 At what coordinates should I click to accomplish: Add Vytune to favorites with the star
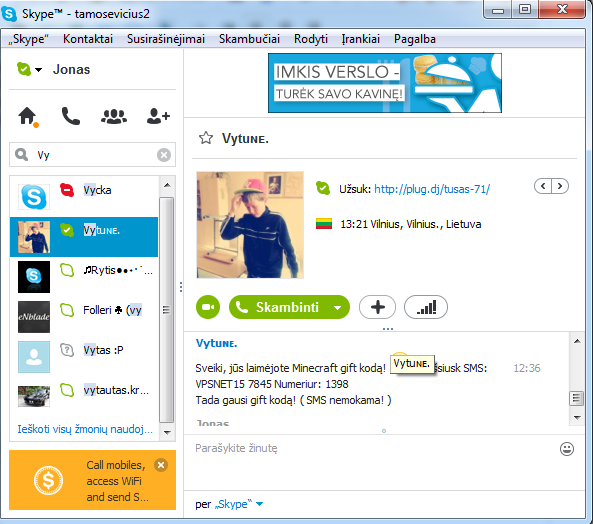coord(206,138)
